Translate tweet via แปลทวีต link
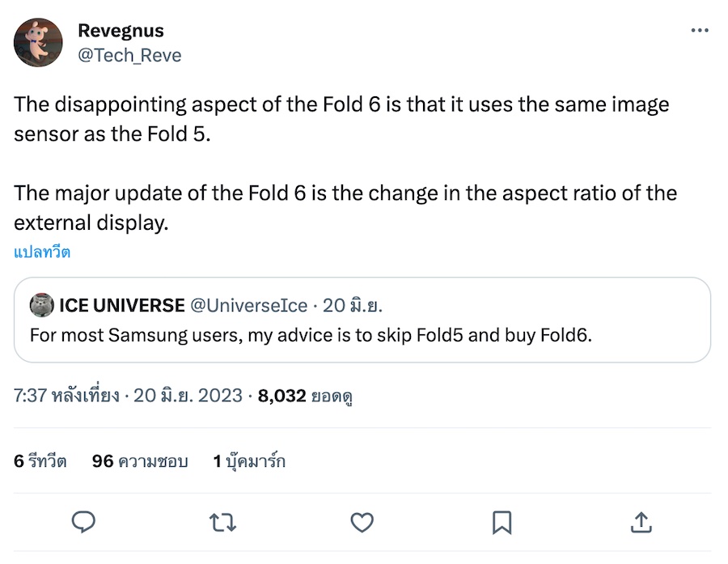This screenshot has height=564, width=728. [42, 252]
